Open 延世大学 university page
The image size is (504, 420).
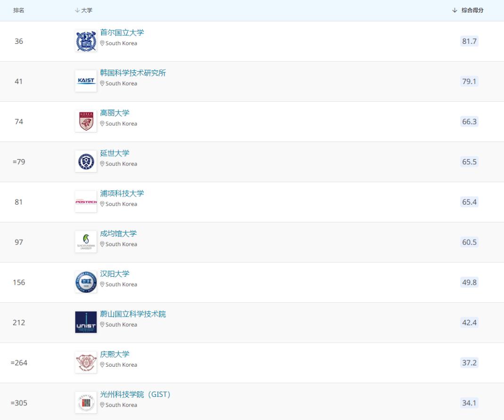[114, 153]
